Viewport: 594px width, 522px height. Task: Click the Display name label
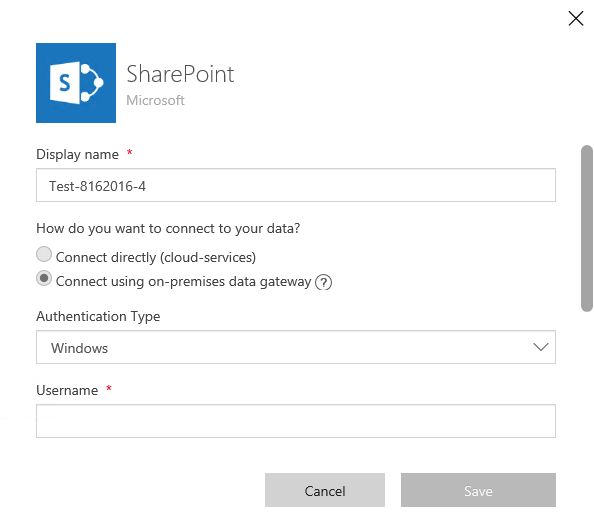click(x=77, y=155)
